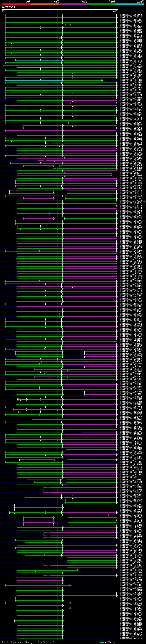146x644 pixels.
Task: Click the UniRef100_A9SPZ1 label
Action: [x=131, y=603]
